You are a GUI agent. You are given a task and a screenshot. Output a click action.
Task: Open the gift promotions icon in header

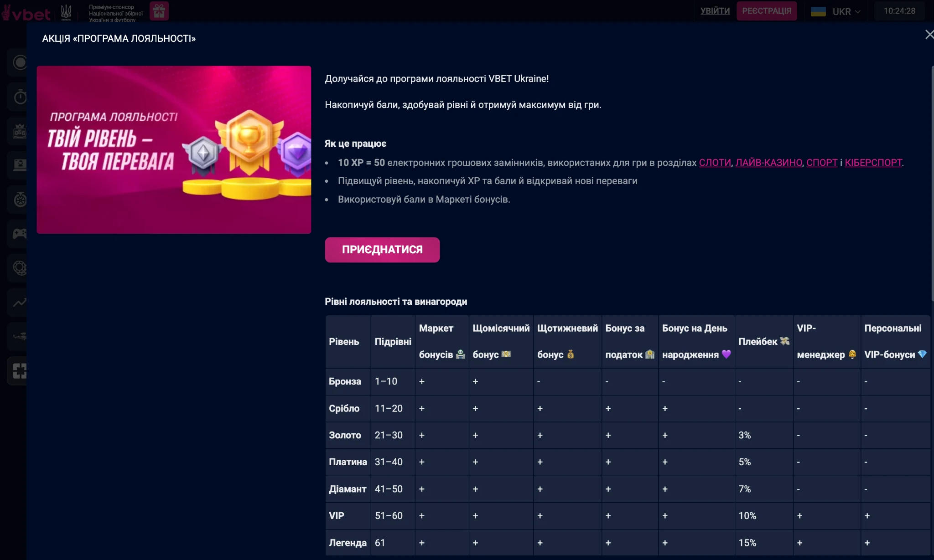click(159, 11)
